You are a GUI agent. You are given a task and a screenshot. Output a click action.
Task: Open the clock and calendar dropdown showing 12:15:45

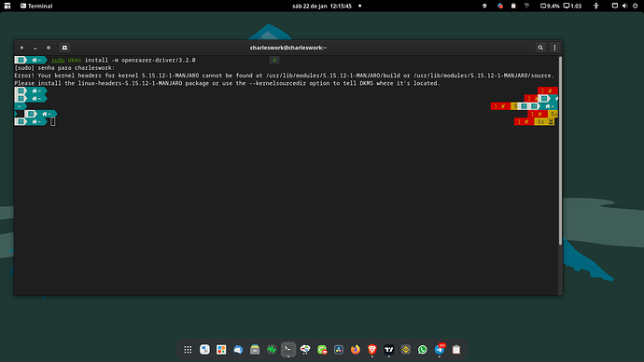coord(322,6)
